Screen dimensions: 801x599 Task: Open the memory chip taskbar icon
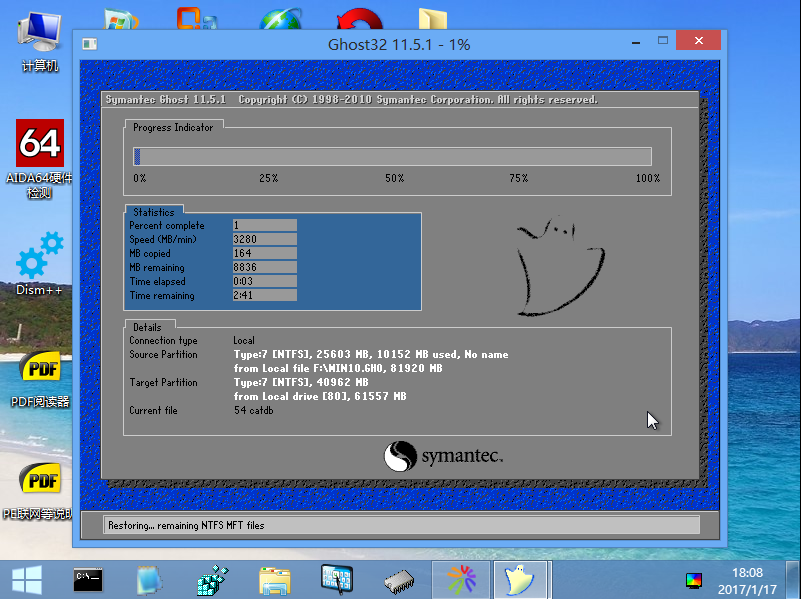pos(399,582)
